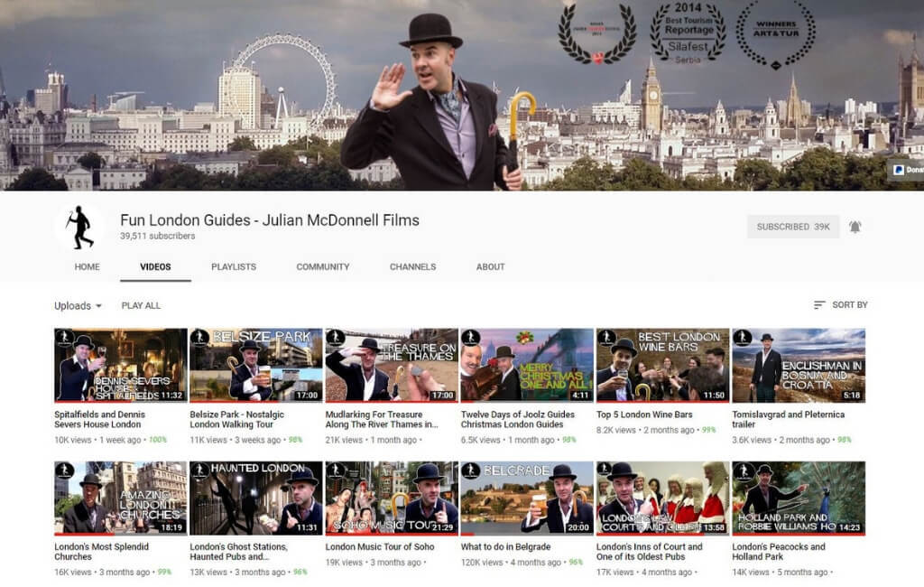
Task: Open the Merry Christmas One and All thumbnail
Action: click(527, 365)
